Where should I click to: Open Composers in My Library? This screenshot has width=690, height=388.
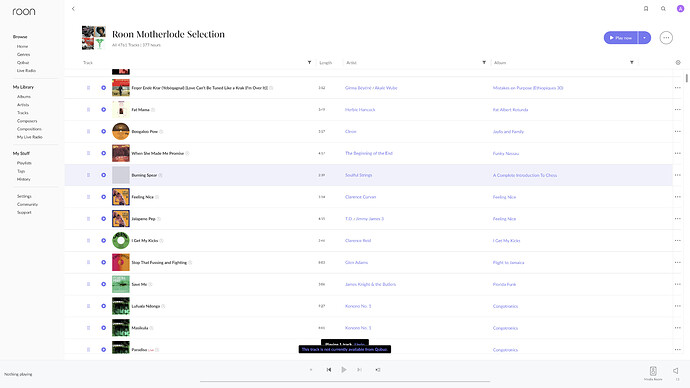click(27, 121)
